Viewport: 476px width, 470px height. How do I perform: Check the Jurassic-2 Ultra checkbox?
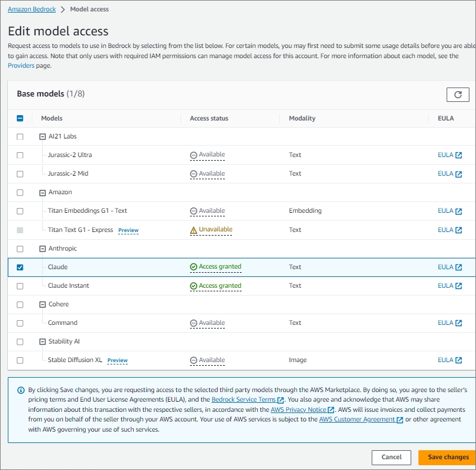click(20, 155)
